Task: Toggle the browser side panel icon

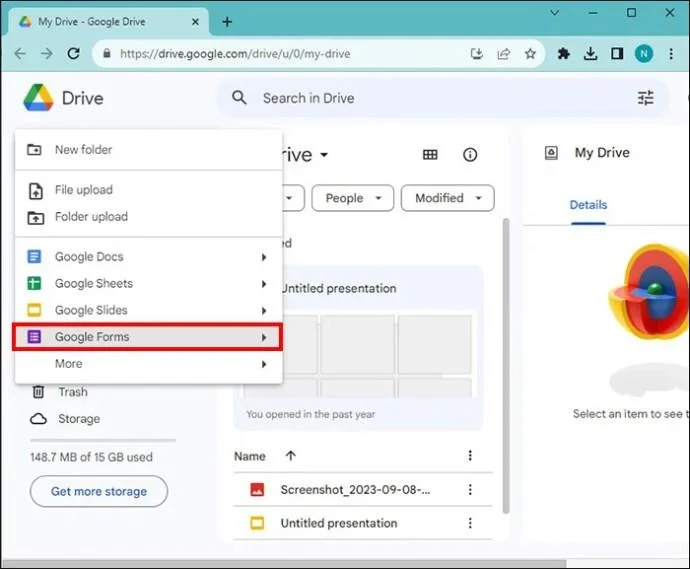Action: click(617, 53)
